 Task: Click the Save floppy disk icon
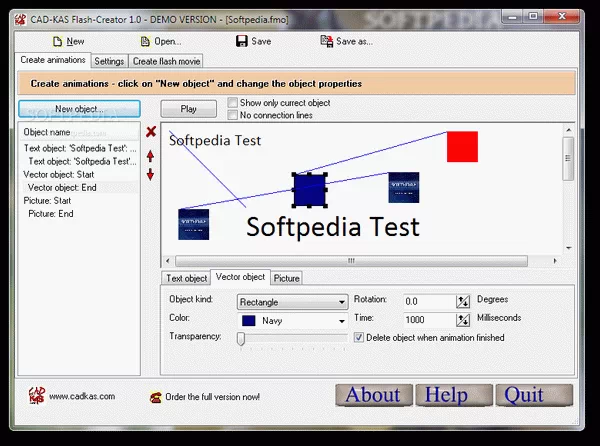(241, 41)
